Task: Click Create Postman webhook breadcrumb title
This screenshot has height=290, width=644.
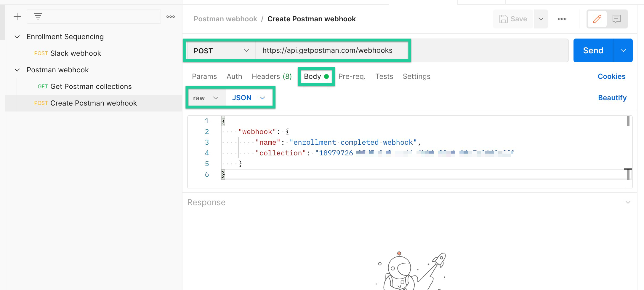Action: point(311,19)
